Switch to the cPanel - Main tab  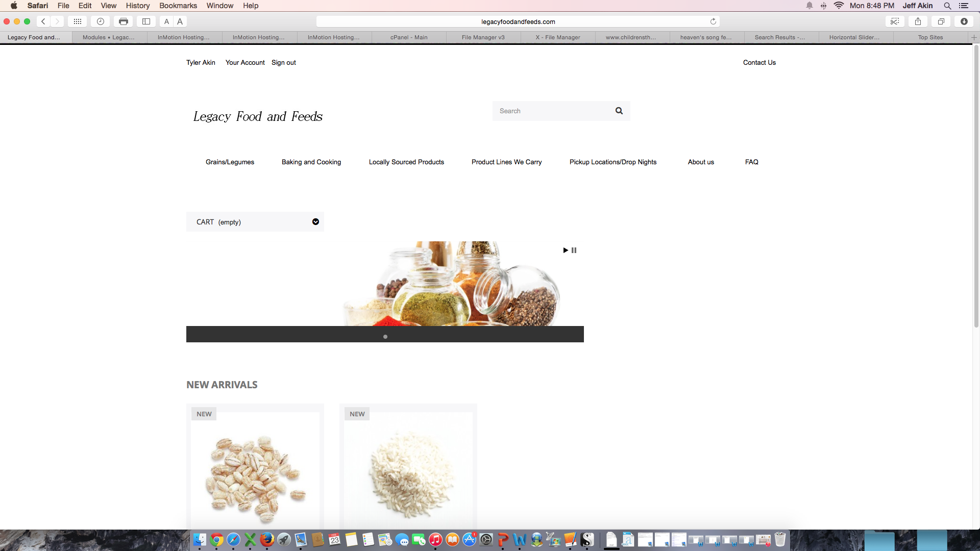tap(408, 37)
